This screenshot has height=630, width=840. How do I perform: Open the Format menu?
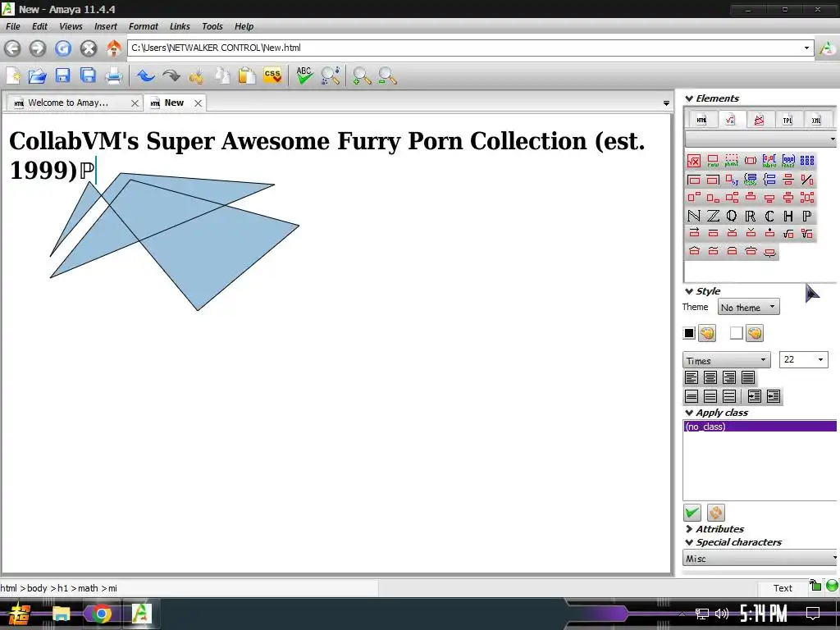[143, 26]
